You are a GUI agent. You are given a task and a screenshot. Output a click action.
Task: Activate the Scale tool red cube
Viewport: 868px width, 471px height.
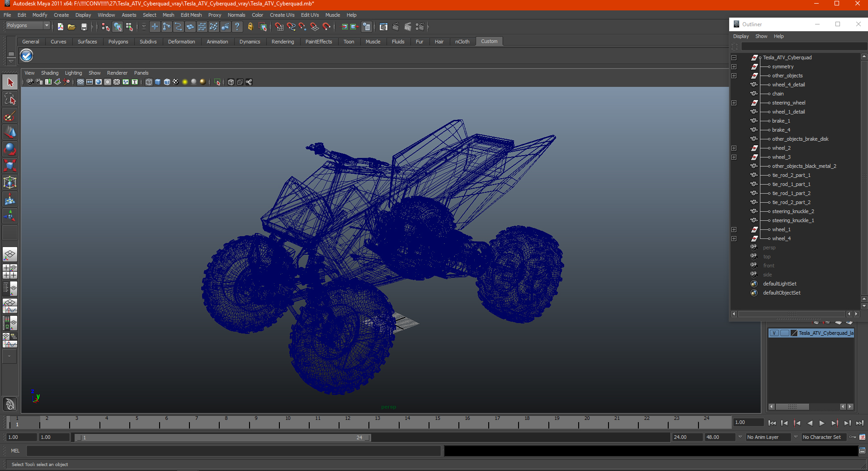[x=10, y=166]
